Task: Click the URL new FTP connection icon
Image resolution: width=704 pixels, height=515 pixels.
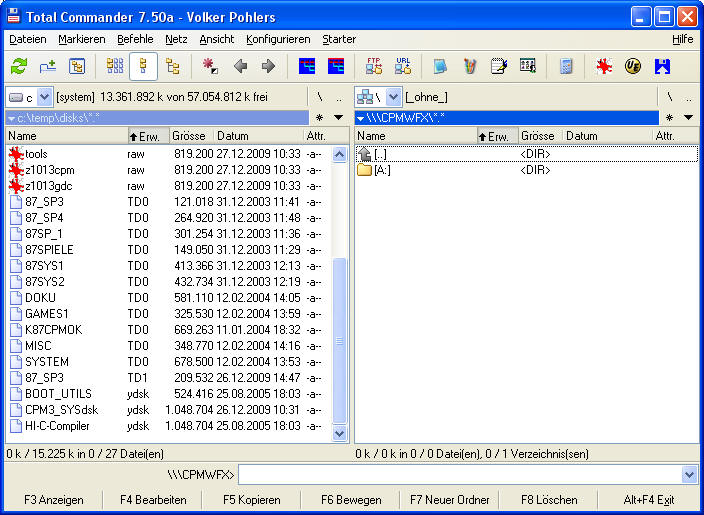Action: tap(403, 66)
